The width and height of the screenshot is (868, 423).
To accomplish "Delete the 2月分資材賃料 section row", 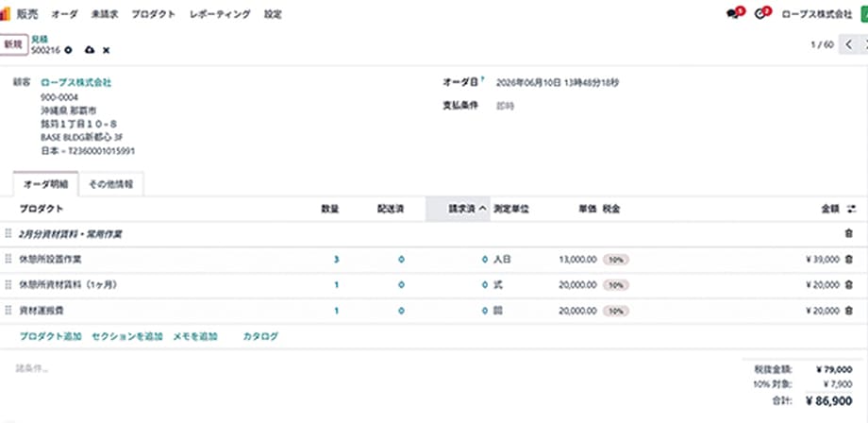I will tap(848, 234).
